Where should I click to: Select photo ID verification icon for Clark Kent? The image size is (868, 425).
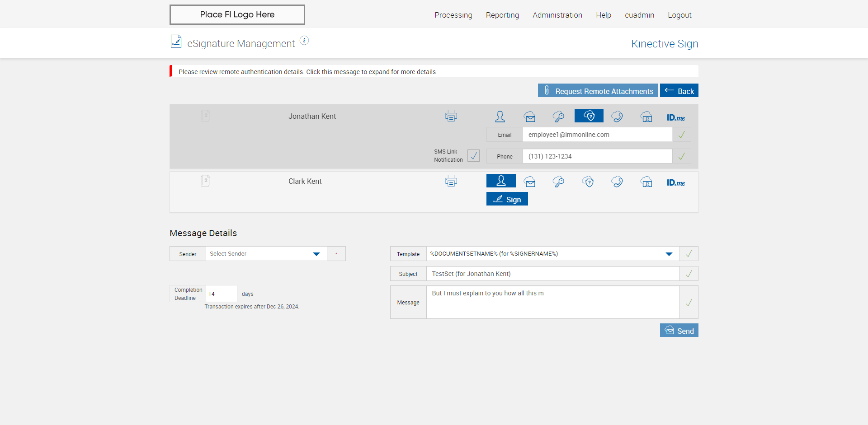pyautogui.click(x=646, y=182)
